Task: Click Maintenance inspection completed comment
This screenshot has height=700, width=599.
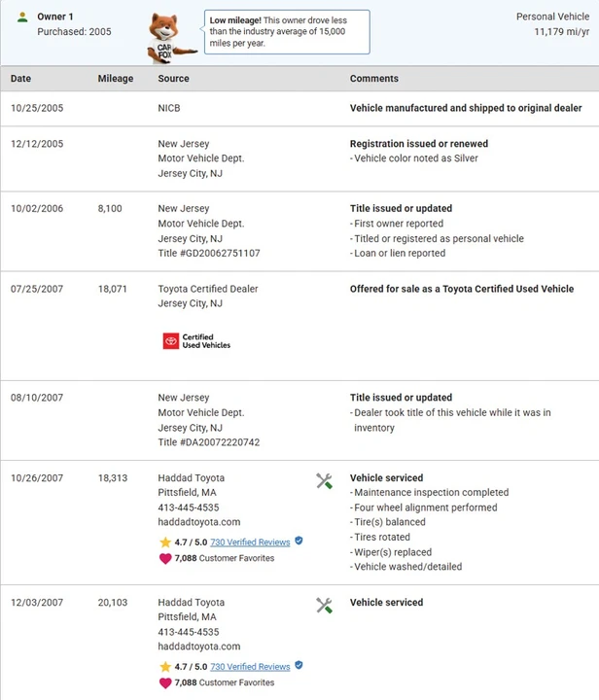Action: 431,492
